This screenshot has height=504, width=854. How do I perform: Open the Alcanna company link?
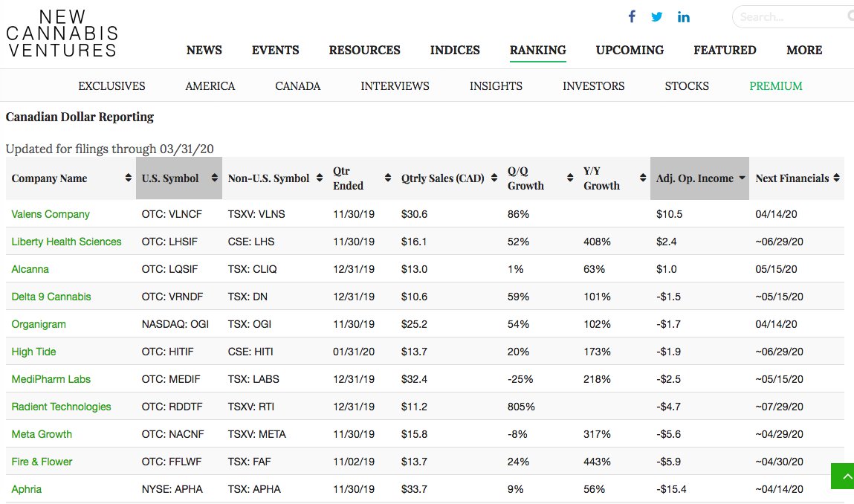(30, 269)
